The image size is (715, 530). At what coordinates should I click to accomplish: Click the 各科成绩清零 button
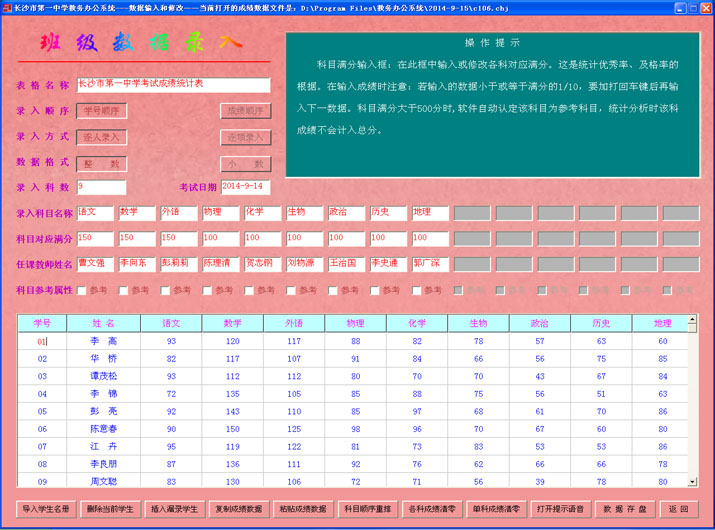[432, 508]
